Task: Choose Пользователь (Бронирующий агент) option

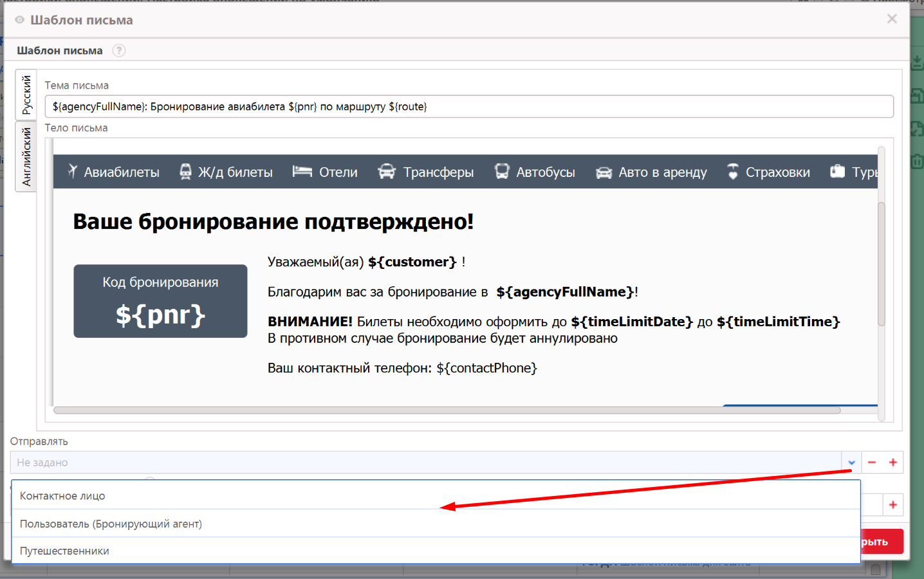Action: point(111,524)
